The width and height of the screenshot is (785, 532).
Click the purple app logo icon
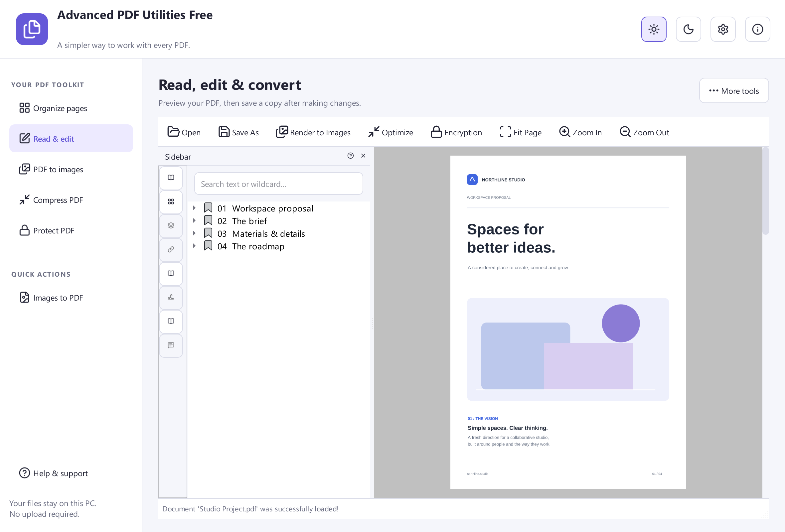(x=32, y=29)
